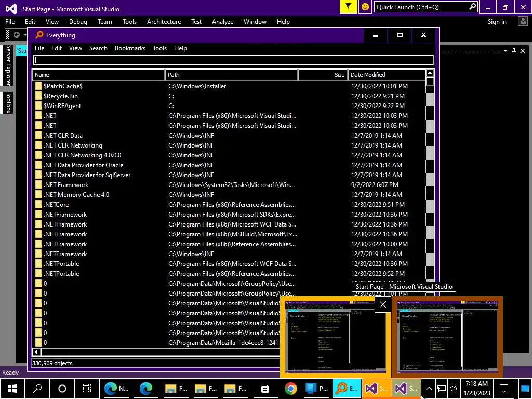This screenshot has height=399, width=532.
Task: Launch Google Chrome from taskbar
Action: pos(291,389)
